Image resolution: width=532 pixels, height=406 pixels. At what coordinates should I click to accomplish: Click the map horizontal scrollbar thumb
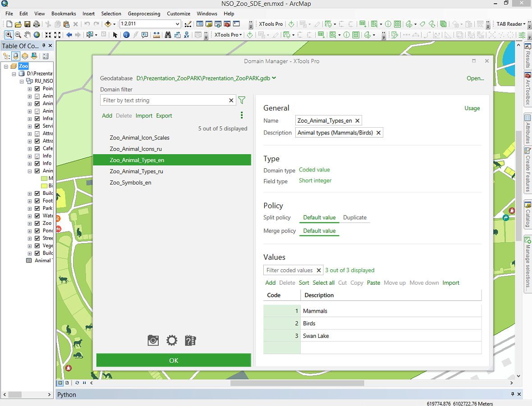tap(297, 383)
